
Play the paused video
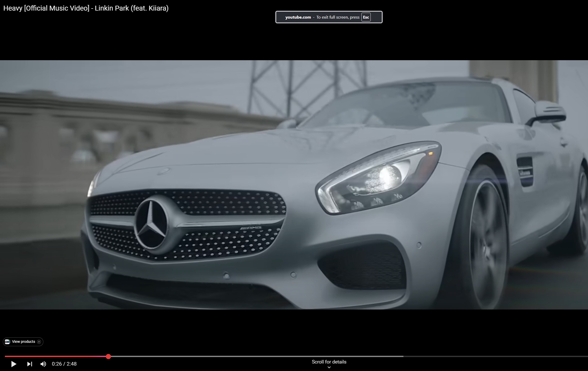point(14,364)
